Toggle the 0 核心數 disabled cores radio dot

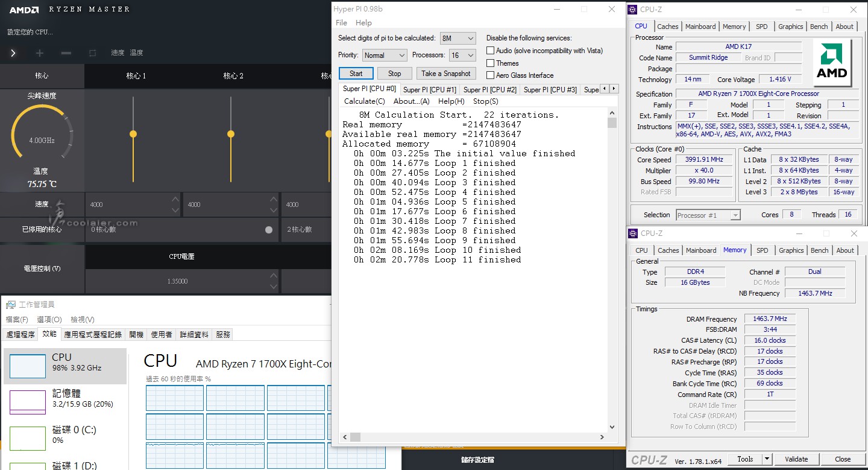pos(269,230)
